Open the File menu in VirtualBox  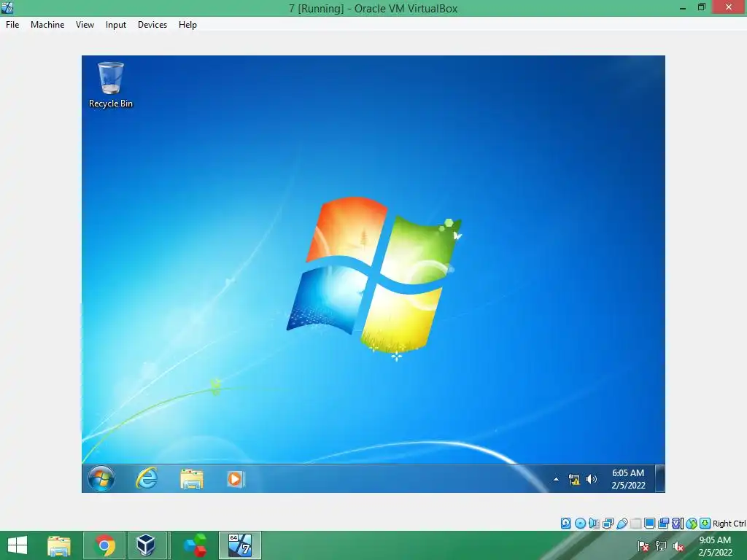(x=12, y=25)
